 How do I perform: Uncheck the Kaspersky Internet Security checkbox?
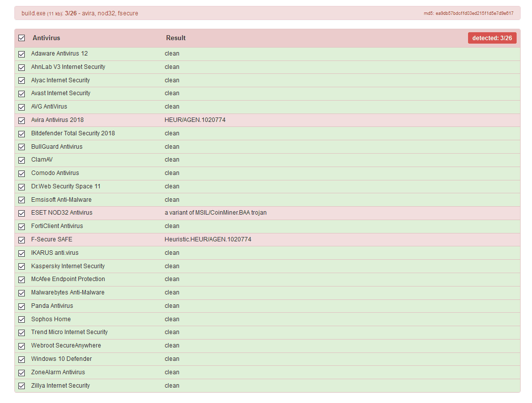click(22, 267)
